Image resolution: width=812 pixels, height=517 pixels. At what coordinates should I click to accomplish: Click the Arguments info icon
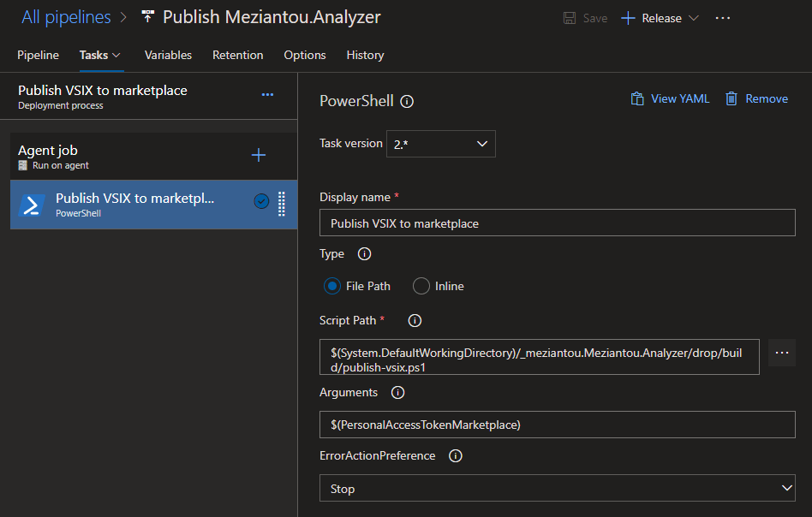(x=397, y=393)
